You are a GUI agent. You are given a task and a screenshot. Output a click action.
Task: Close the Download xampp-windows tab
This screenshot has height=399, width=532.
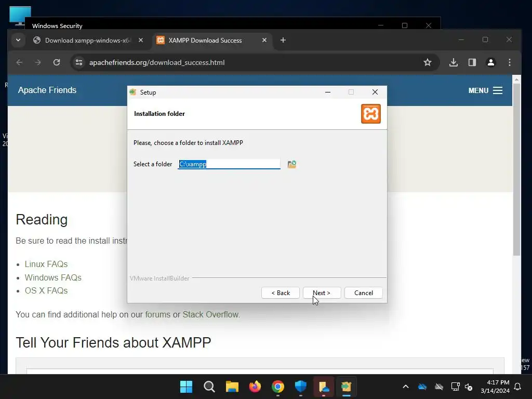pos(141,41)
